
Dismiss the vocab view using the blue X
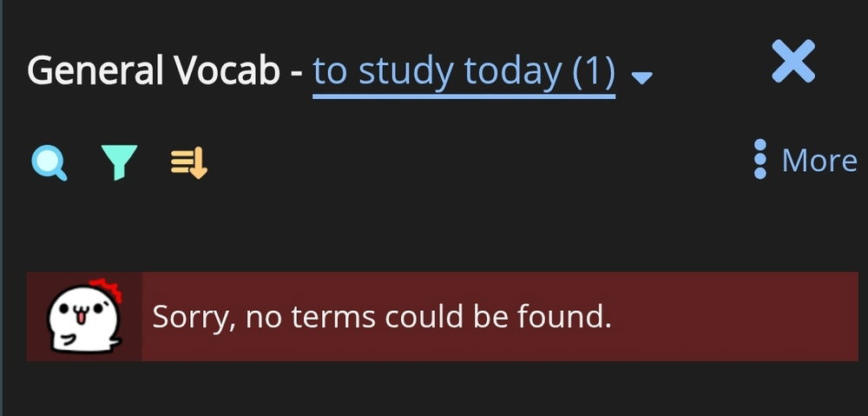point(792,63)
